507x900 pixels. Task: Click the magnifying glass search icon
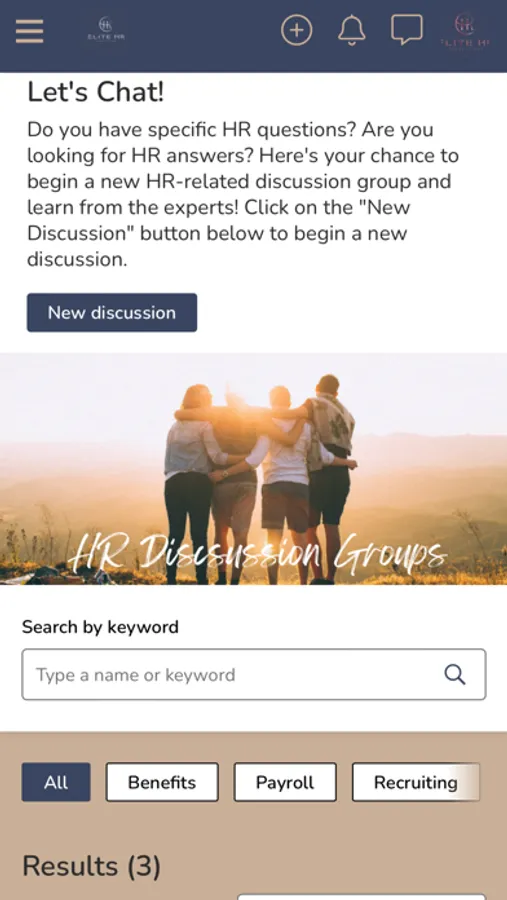click(x=455, y=674)
